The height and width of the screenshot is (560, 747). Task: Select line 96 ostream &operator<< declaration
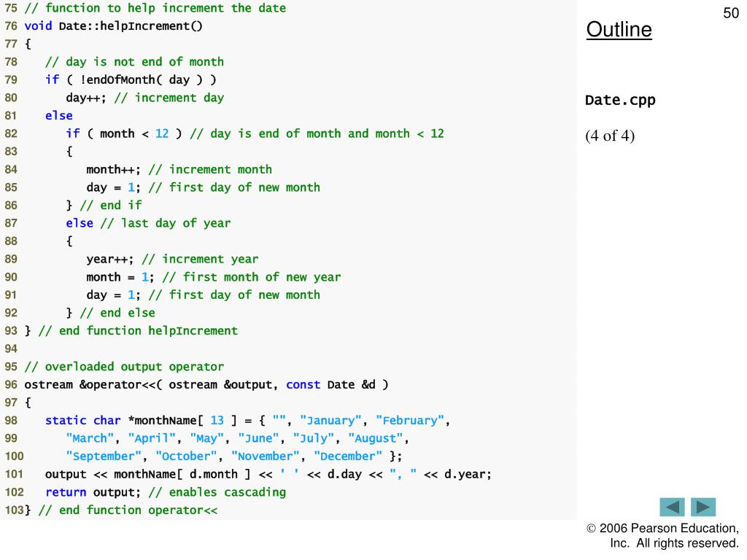coord(206,384)
